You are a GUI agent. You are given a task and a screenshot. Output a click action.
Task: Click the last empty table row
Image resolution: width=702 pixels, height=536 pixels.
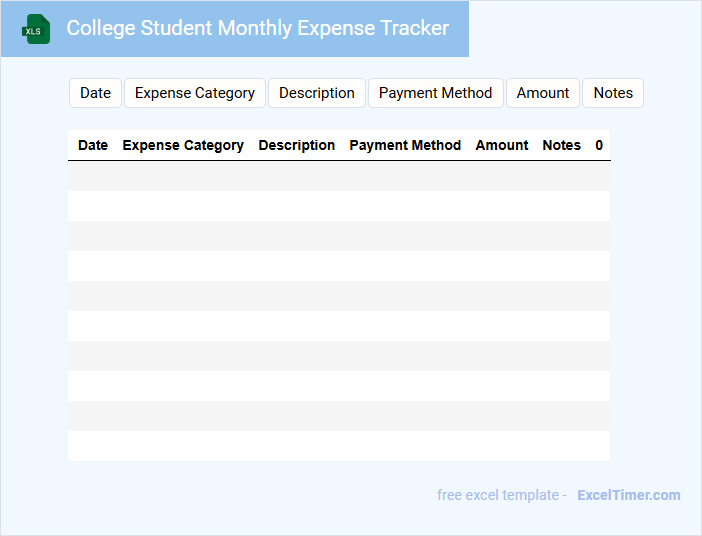click(x=339, y=446)
